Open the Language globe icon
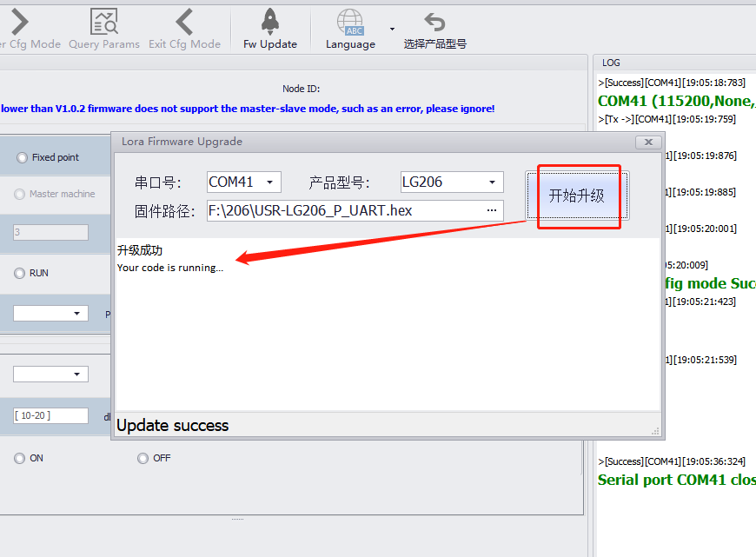Viewport: 756px width, 557px height. (350, 22)
